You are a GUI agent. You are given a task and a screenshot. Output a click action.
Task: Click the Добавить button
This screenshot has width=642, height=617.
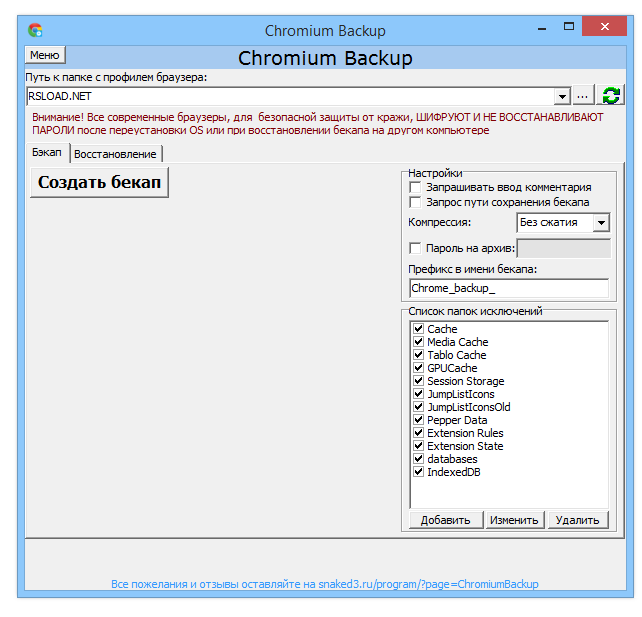point(446,520)
